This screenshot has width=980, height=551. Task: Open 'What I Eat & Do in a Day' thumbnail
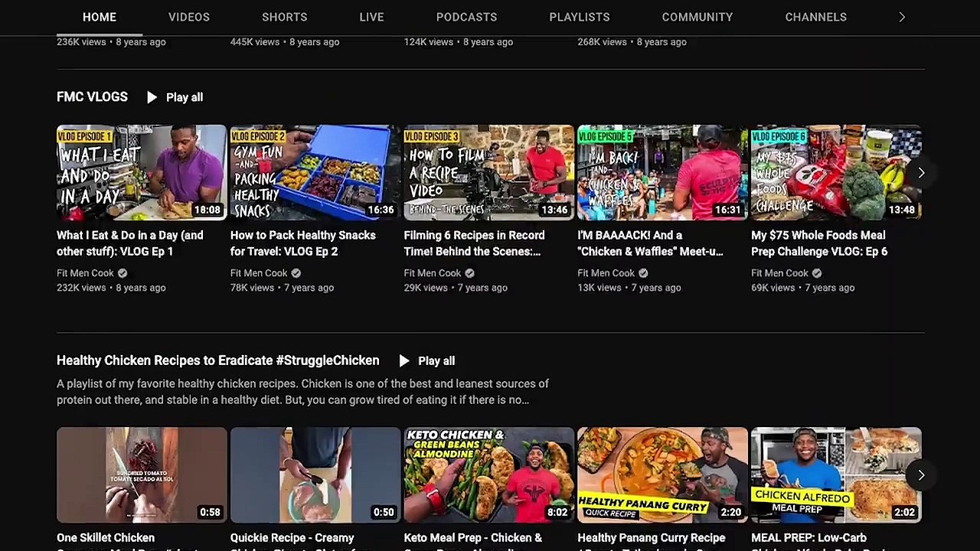[x=142, y=173]
